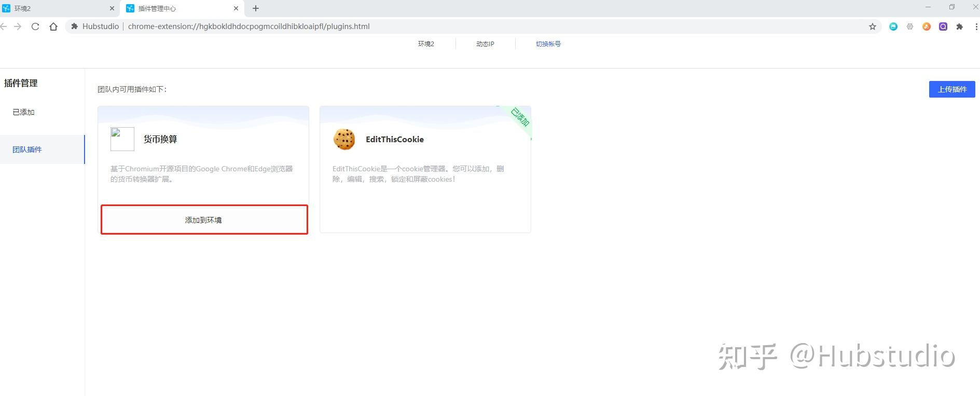
Task: Click 添加到环境 button for 货币换算
Action: pos(204,220)
